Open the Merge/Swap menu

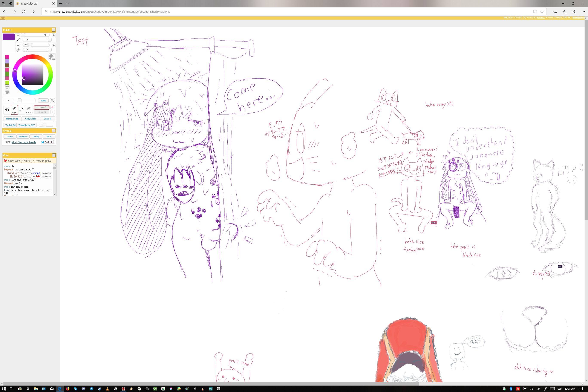[x=12, y=119]
